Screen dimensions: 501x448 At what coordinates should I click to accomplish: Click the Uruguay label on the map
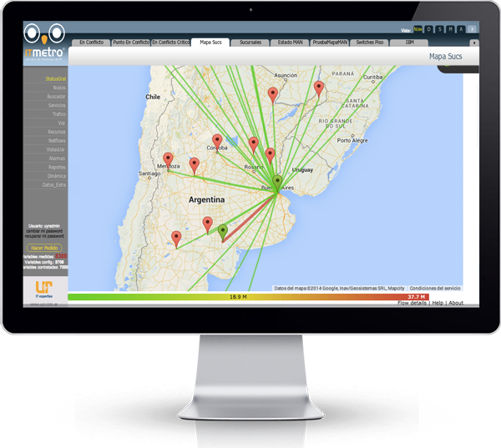pyautogui.click(x=302, y=170)
